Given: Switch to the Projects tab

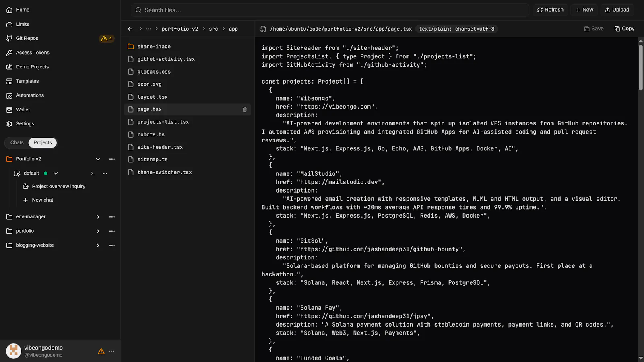Looking at the screenshot, I should click(43, 143).
